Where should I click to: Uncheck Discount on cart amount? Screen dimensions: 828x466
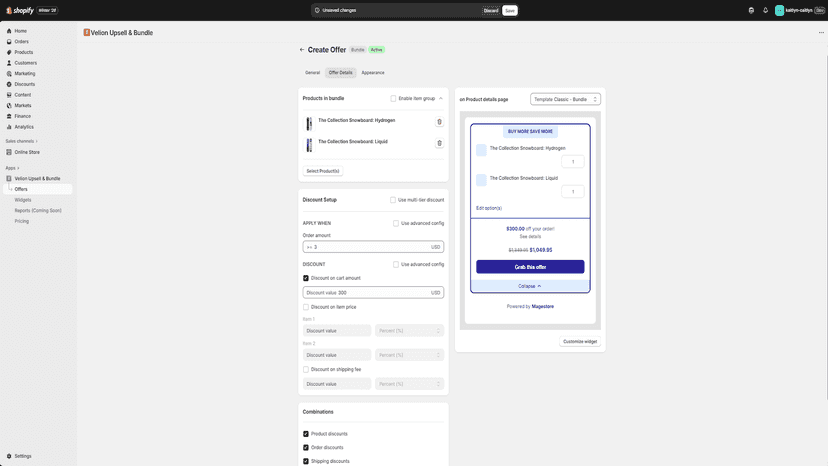tap(306, 278)
